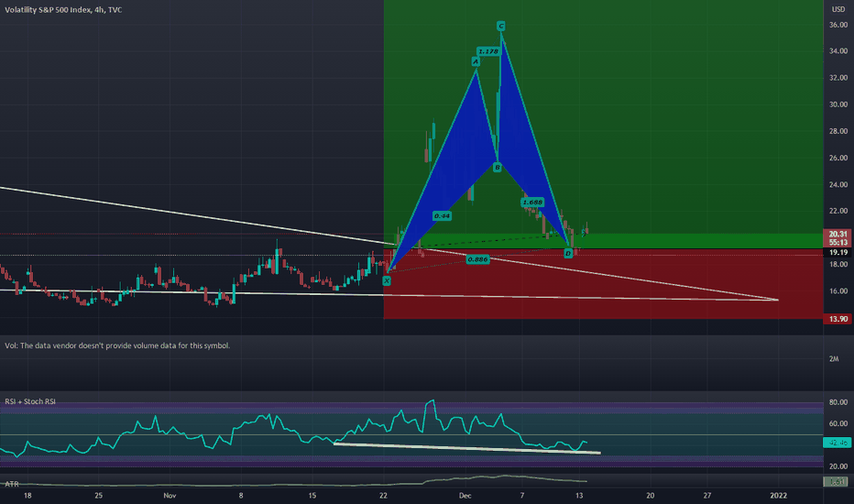This screenshot has width=854, height=504.
Task: Click the ATR indicator title
Action: coord(12,484)
